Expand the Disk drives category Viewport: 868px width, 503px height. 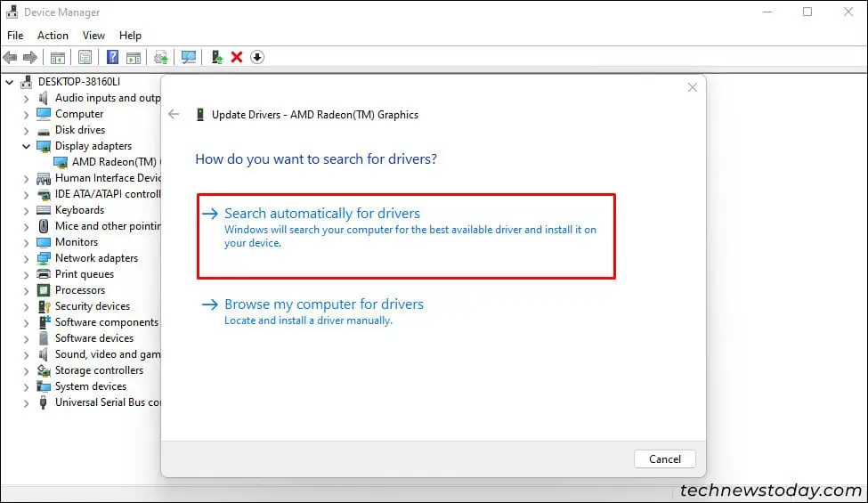26,131
